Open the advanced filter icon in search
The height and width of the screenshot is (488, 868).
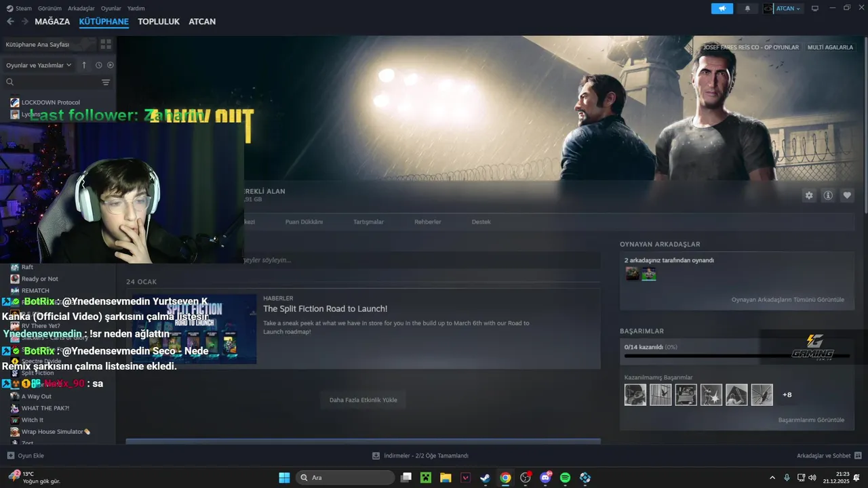click(x=106, y=82)
